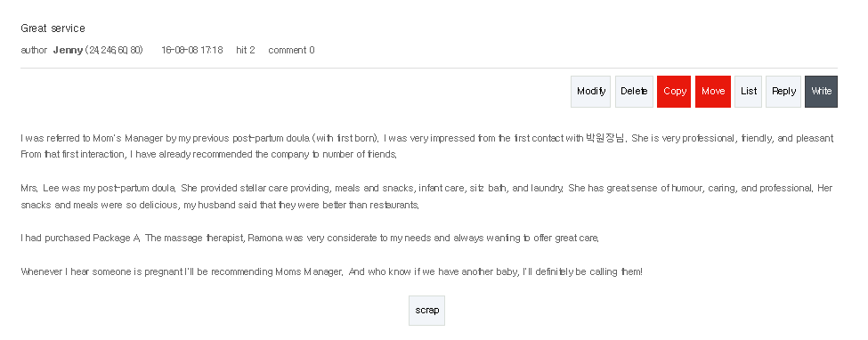Open the dark Write button
The image size is (868, 340).
click(x=821, y=92)
